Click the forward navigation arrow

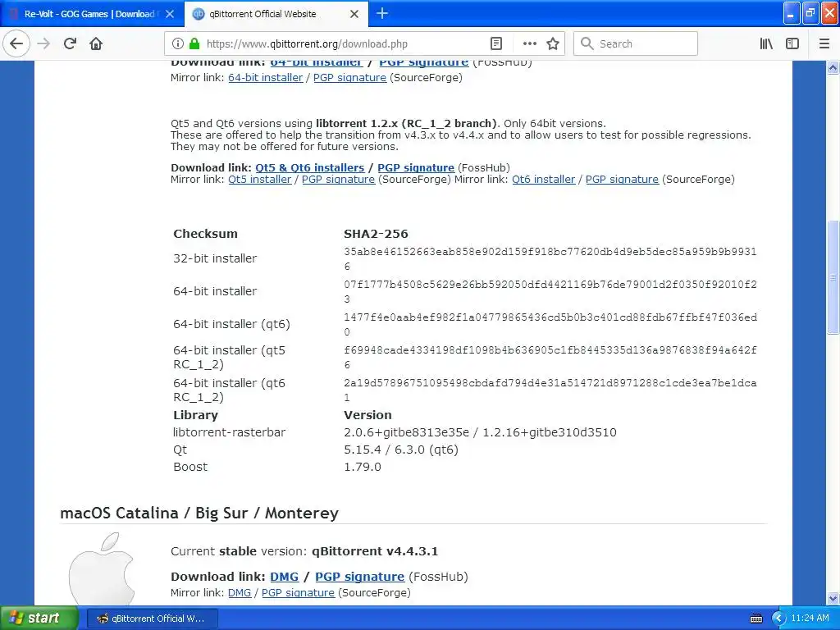point(44,44)
